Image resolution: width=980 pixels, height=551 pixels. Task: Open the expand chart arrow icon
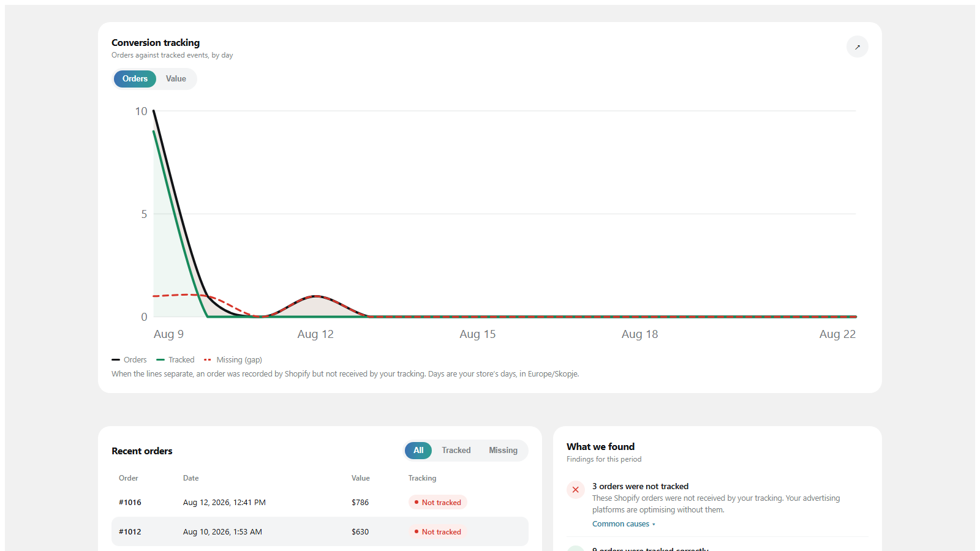click(857, 47)
